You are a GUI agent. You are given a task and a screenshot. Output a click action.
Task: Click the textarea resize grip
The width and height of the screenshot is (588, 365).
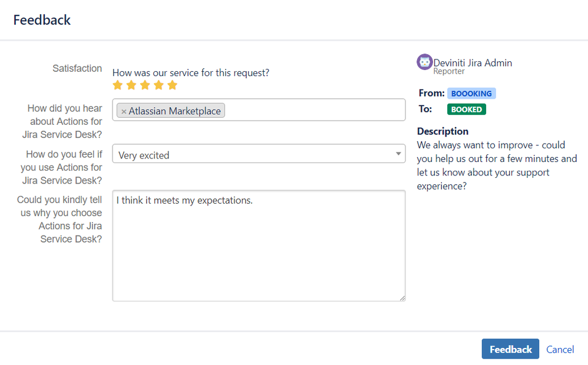click(403, 298)
